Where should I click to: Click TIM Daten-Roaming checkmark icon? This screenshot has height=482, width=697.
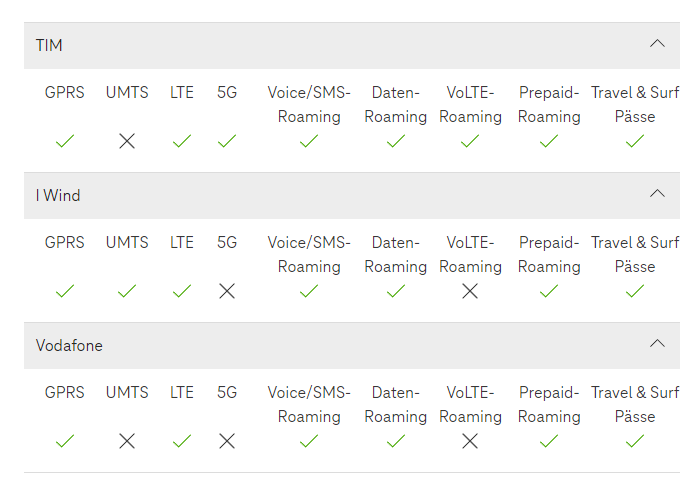click(396, 141)
